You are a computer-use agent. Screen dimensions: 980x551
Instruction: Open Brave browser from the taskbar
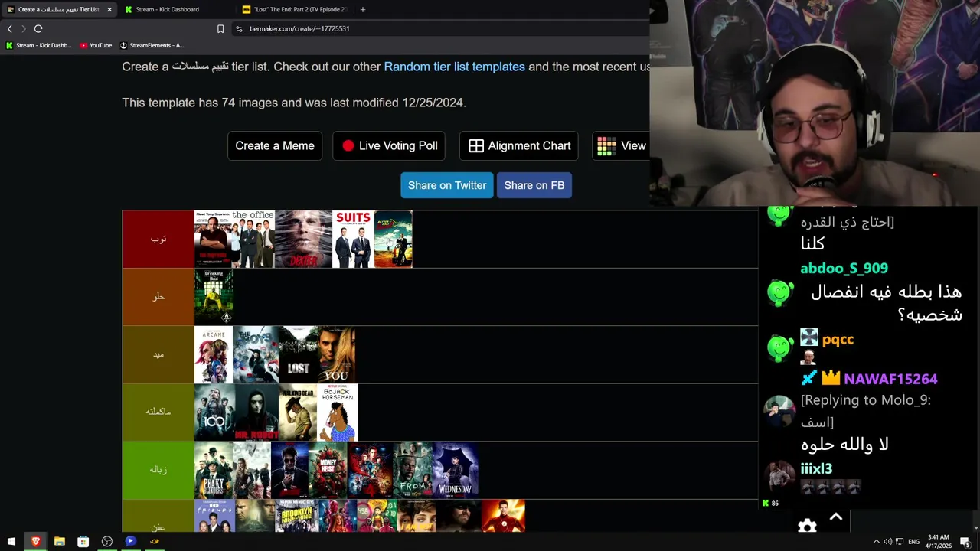(x=35, y=542)
